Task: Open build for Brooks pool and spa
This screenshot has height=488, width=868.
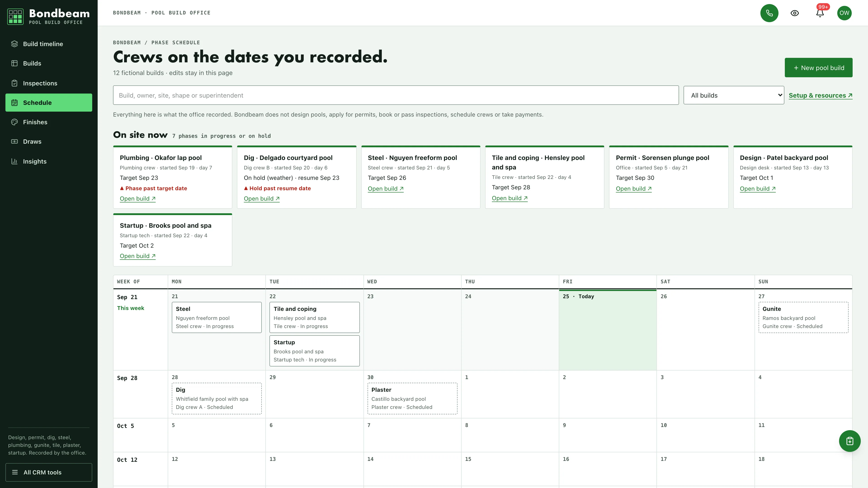Action: point(137,256)
